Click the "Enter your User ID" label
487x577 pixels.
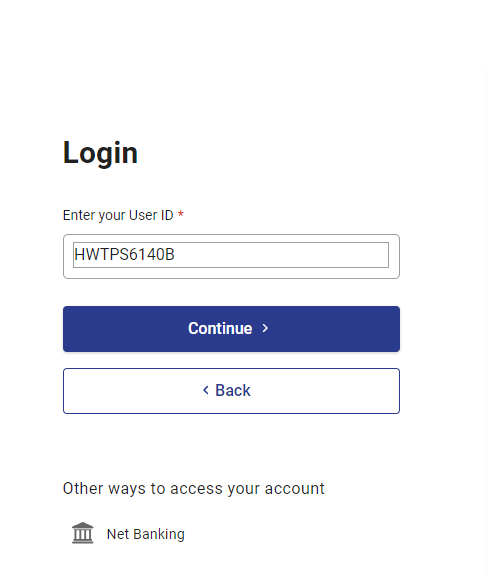coord(118,215)
